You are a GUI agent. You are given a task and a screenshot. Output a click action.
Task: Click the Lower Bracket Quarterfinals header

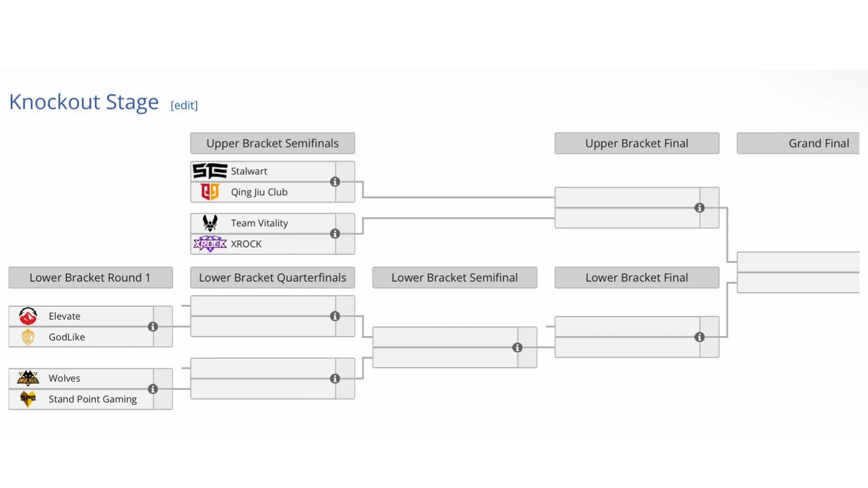[x=273, y=277]
